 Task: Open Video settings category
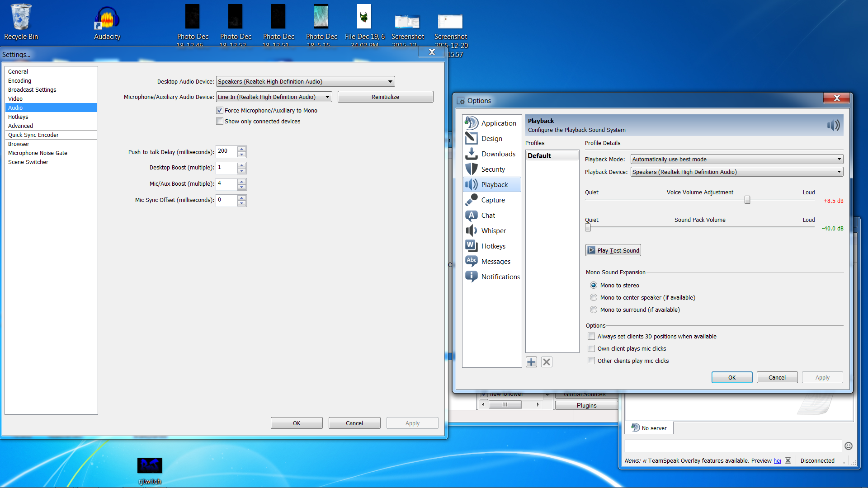pyautogui.click(x=51, y=99)
